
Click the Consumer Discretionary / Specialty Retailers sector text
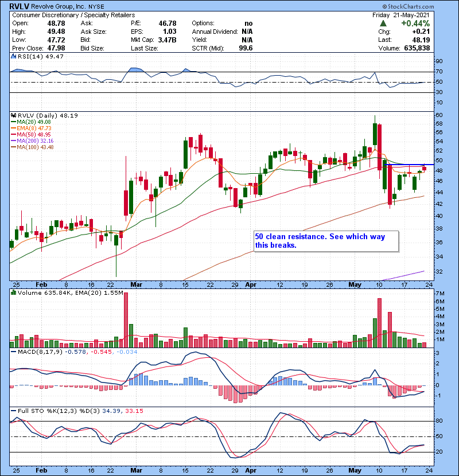click(73, 15)
